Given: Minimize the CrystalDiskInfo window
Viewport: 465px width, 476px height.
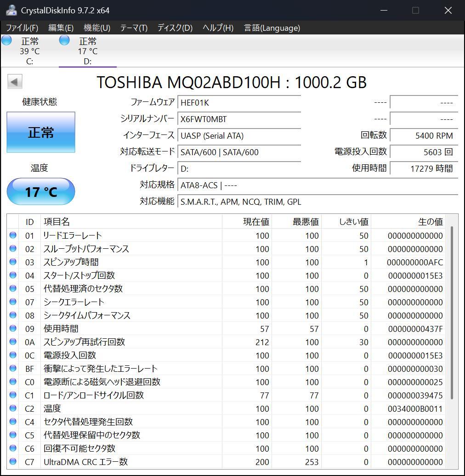Looking at the screenshot, I should [384, 10].
